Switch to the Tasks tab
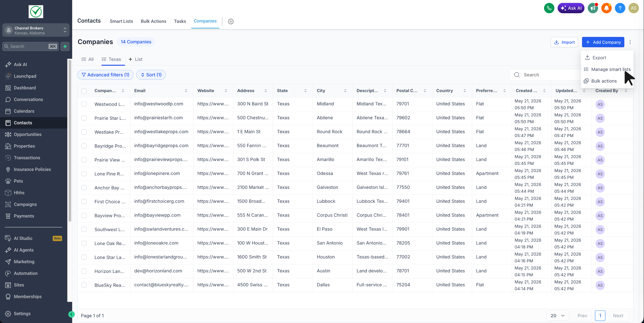644x323 pixels. [180, 21]
